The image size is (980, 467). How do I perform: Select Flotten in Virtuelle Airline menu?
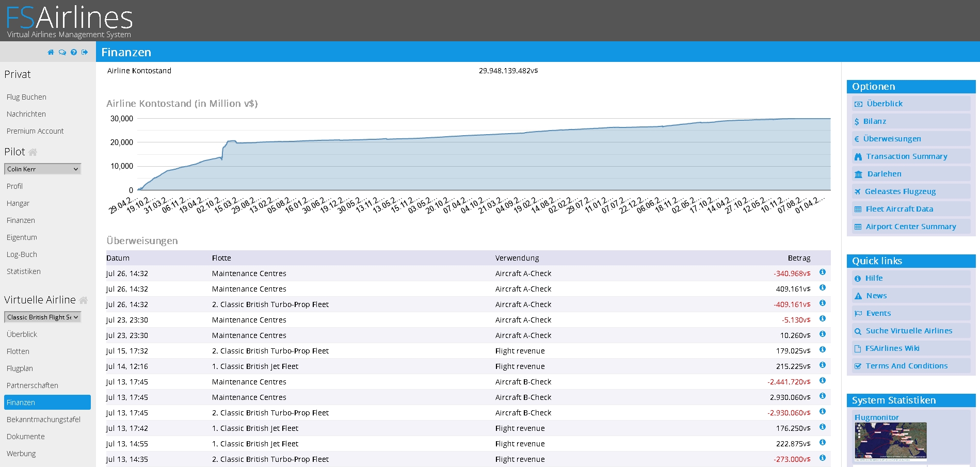point(18,351)
